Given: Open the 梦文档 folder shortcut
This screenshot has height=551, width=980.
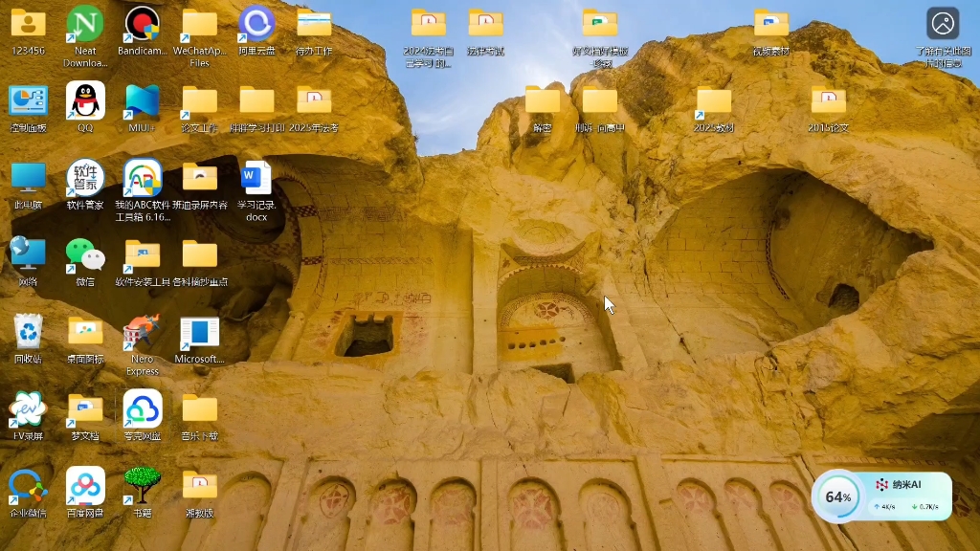Looking at the screenshot, I should pyautogui.click(x=85, y=409).
